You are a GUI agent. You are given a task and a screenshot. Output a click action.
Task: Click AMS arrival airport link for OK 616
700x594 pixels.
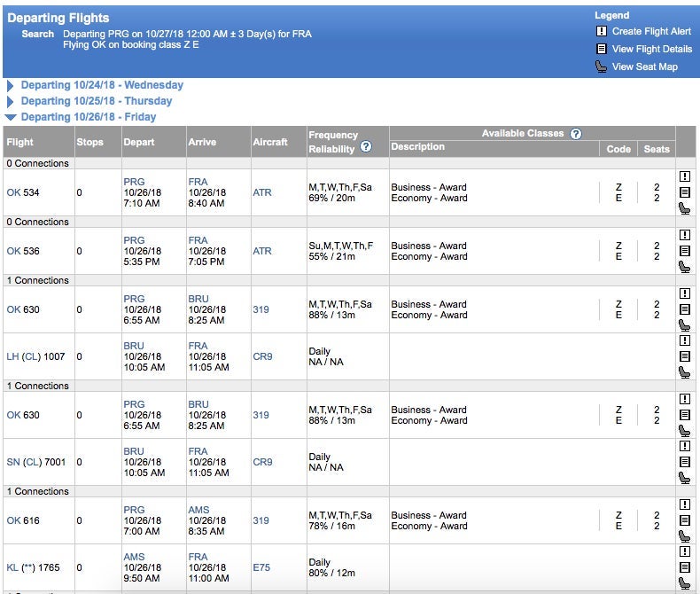pos(198,510)
